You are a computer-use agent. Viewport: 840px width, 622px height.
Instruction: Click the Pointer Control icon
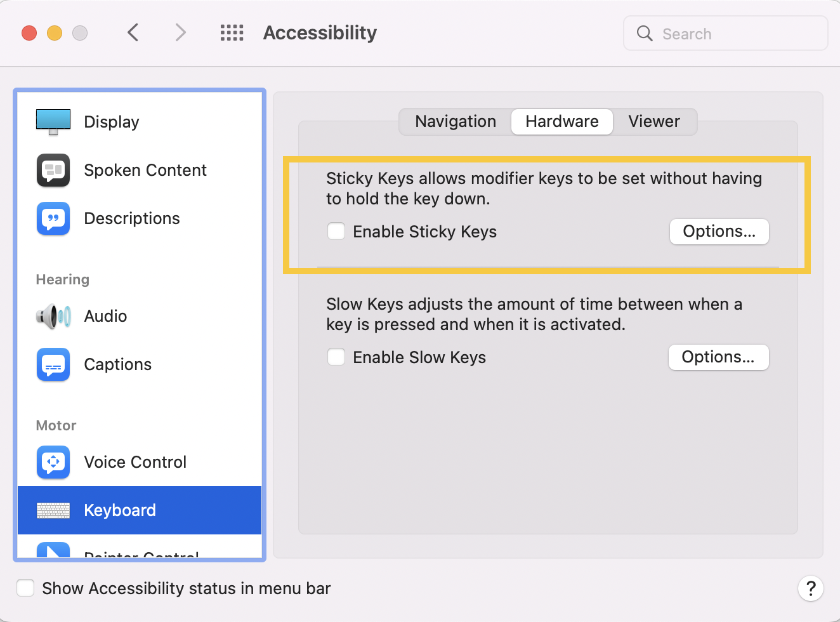(53, 550)
